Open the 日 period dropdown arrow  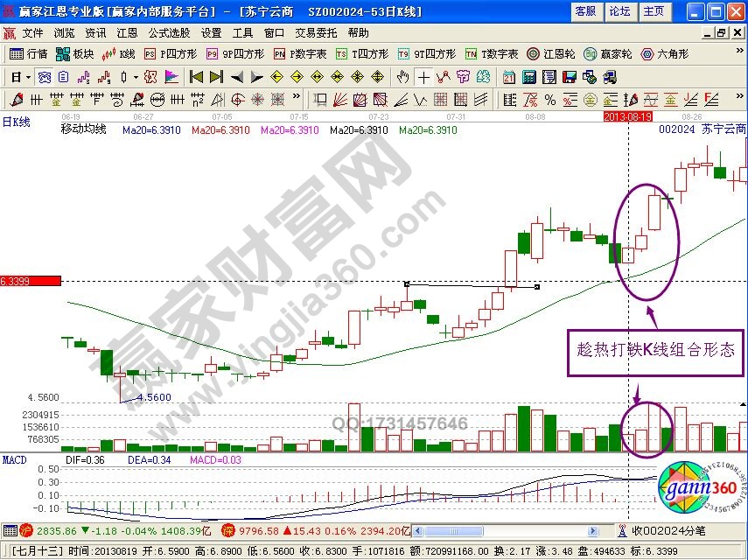point(26,76)
